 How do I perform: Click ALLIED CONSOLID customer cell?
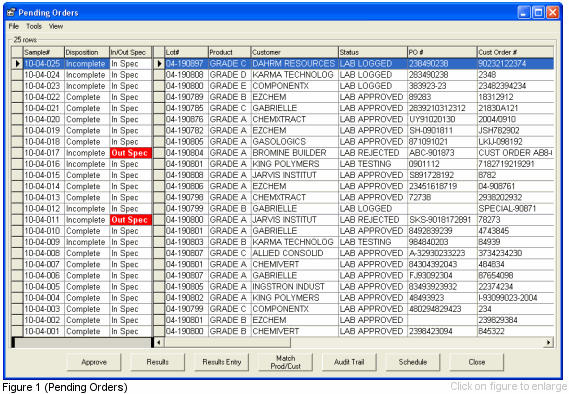tap(294, 253)
